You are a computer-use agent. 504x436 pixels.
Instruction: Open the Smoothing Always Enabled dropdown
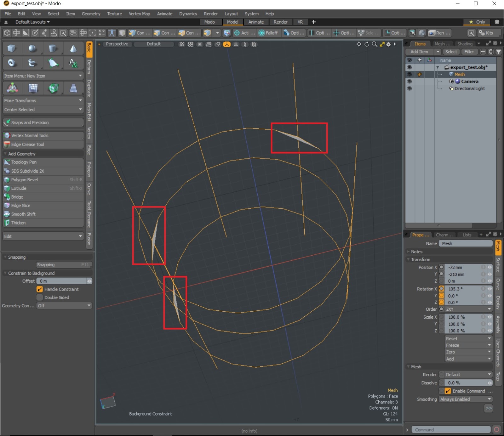click(x=465, y=399)
